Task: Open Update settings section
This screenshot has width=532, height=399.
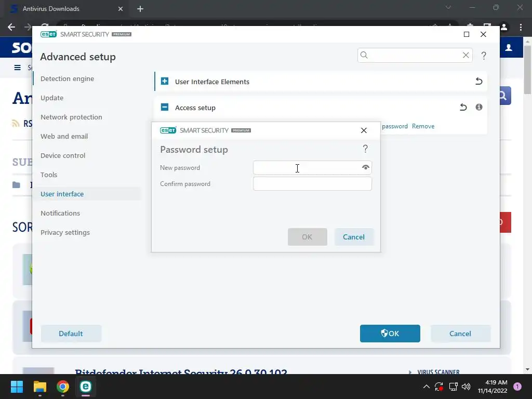Action: tap(52, 98)
